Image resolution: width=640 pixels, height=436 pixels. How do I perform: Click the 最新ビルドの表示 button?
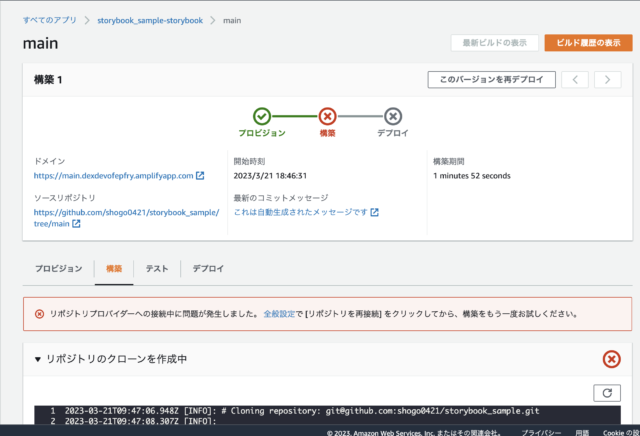(x=494, y=43)
